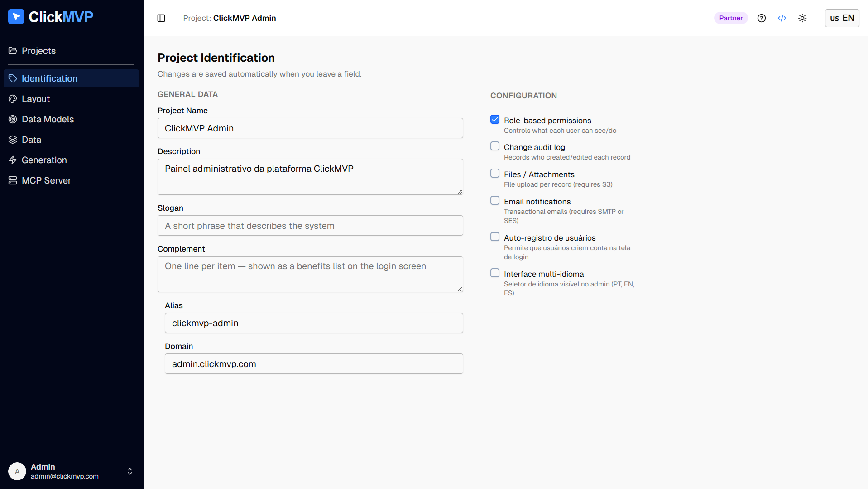This screenshot has height=489, width=868.
Task: Click the Partner badge
Action: [731, 18]
